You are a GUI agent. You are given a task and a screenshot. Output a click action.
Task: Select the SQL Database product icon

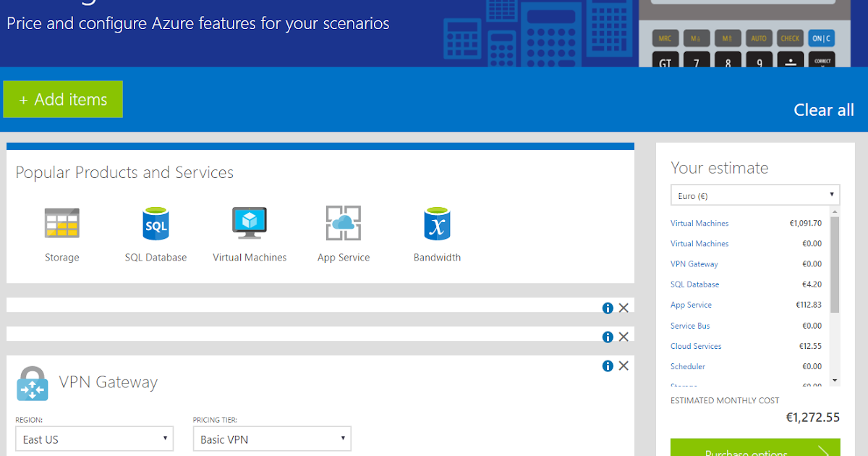(x=156, y=224)
